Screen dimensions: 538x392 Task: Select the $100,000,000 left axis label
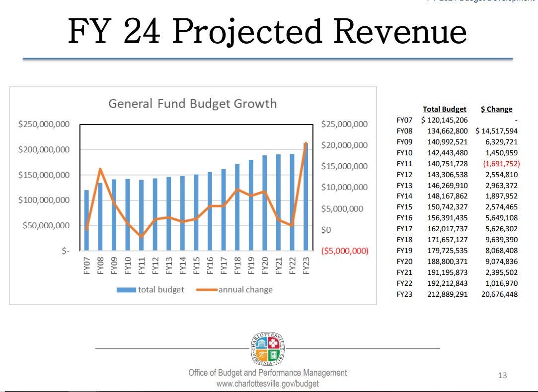coord(44,200)
